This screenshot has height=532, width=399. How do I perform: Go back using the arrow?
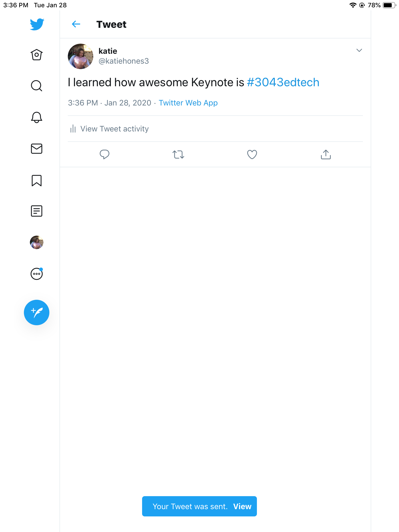(76, 24)
